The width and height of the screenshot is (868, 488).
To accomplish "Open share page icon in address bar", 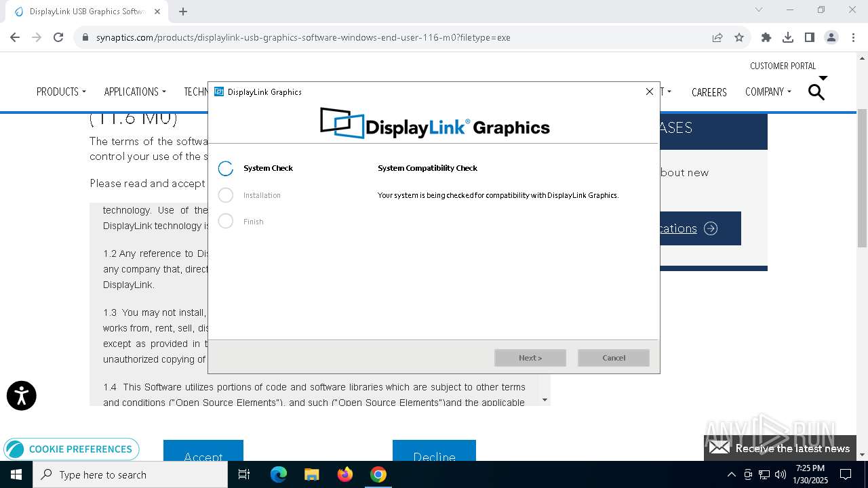I will click(x=717, y=37).
